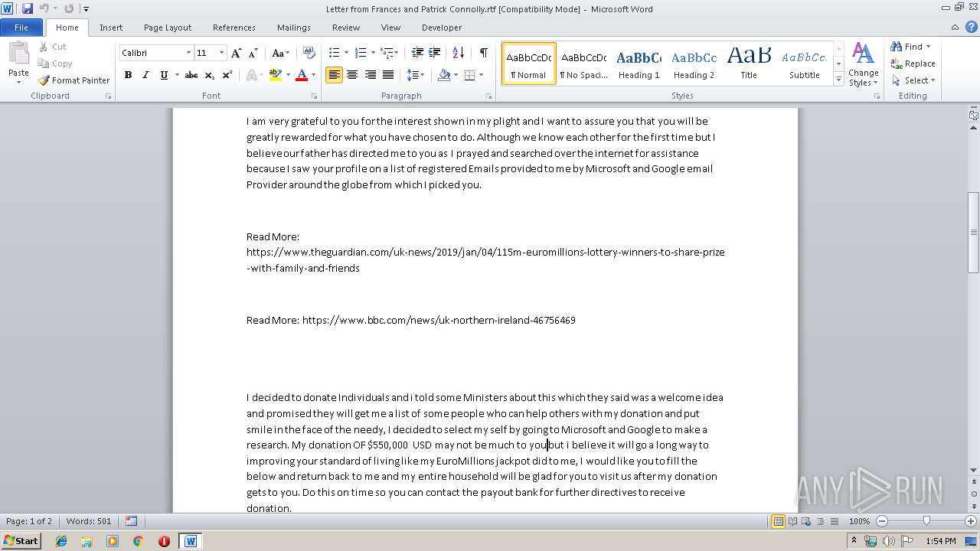The image size is (980, 551).
Task: Open Internet Explorer from taskbar
Action: coord(61,541)
